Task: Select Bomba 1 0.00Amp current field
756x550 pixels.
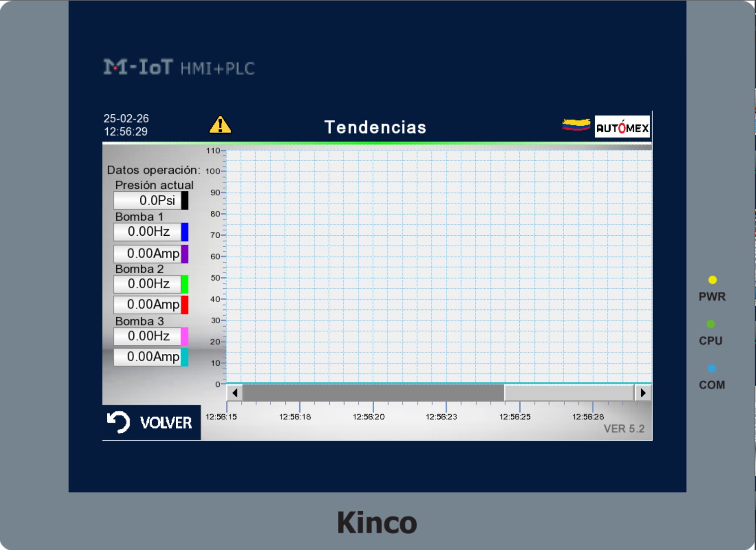Action: [147, 254]
